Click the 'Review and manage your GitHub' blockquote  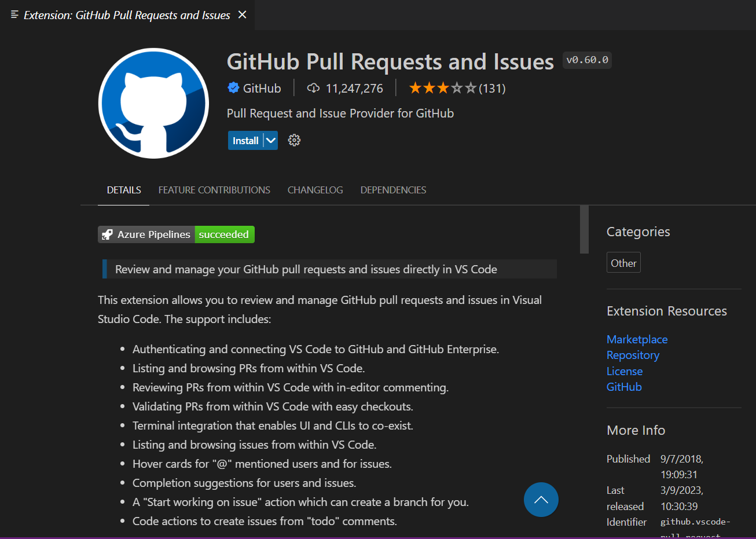[329, 269]
